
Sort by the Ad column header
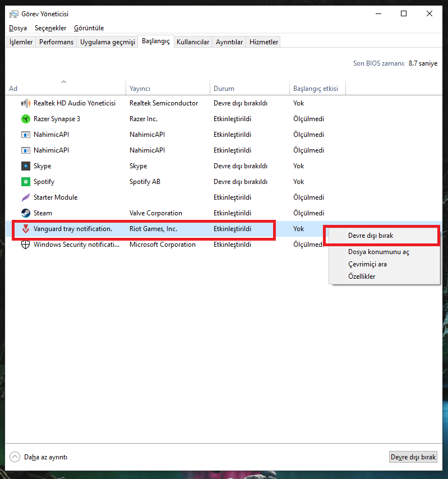click(x=66, y=88)
